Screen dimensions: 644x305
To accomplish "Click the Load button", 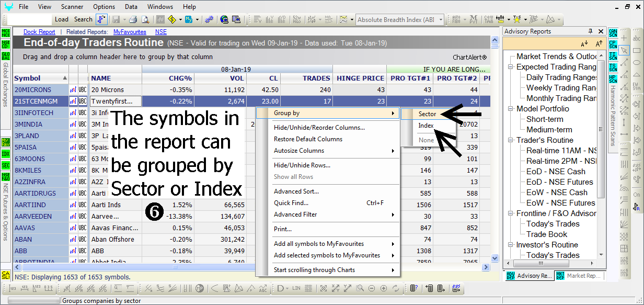I will (62, 19).
